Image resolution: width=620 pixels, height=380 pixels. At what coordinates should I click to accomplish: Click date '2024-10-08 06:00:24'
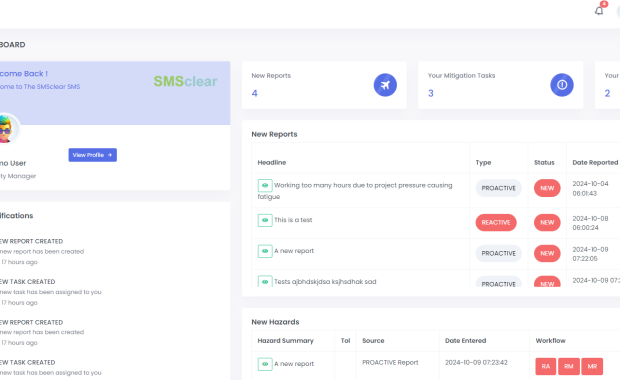590,223
